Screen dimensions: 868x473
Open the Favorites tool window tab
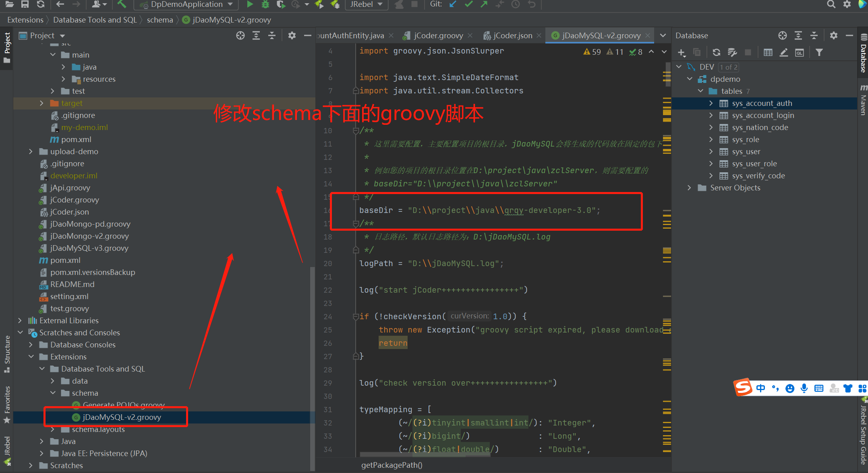(x=7, y=404)
